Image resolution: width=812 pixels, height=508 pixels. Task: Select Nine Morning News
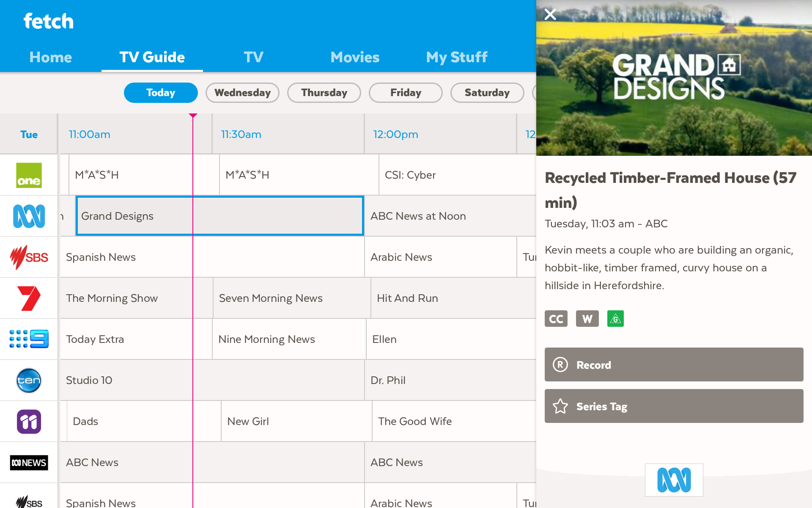click(x=289, y=339)
